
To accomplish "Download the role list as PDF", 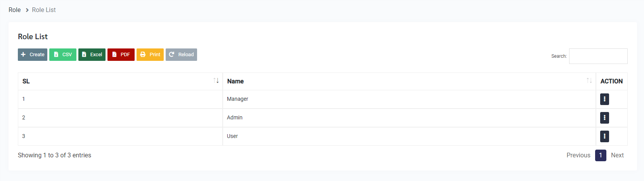I will tap(121, 55).
